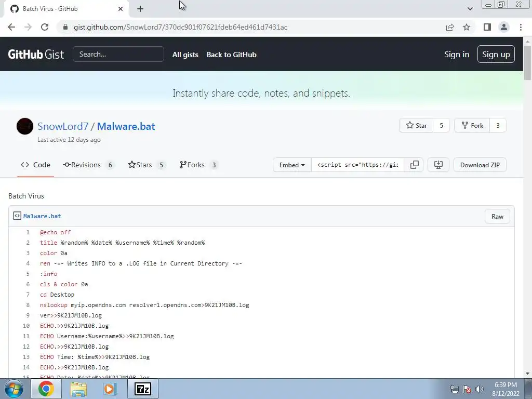The image size is (532, 399).
Task: Click 'Last active 12 days ago' text
Action: coord(69,140)
